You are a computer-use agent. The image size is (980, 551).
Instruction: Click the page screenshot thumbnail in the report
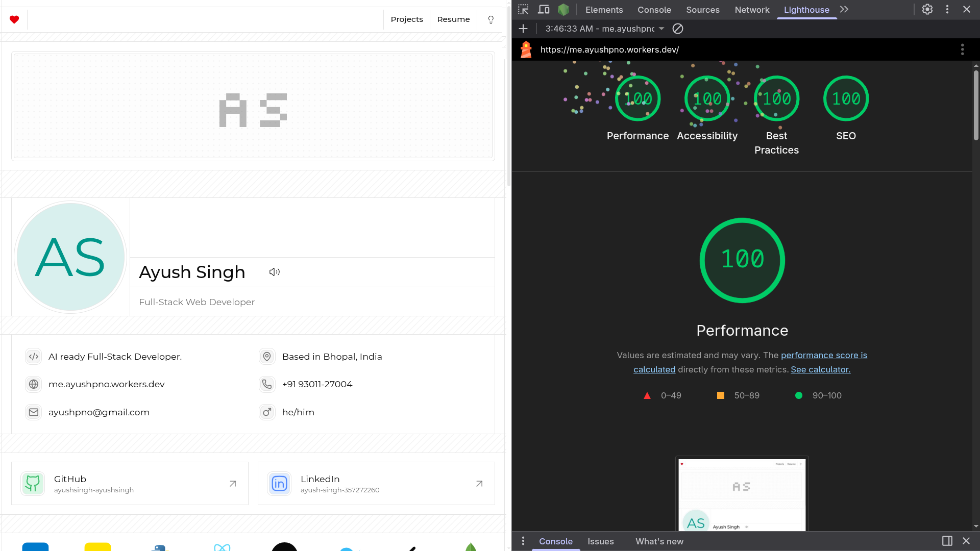coord(742,497)
